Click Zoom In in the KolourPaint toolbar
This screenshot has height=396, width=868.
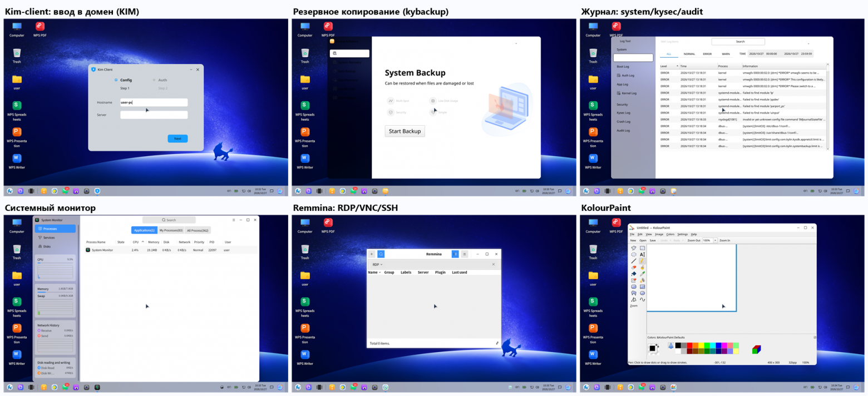(725, 240)
